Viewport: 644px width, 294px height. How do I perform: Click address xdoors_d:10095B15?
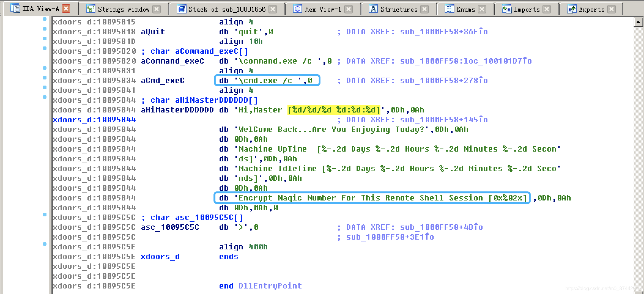pos(94,22)
